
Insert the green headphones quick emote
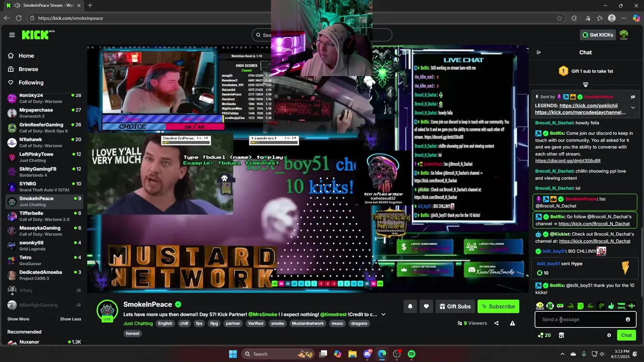coord(550,306)
